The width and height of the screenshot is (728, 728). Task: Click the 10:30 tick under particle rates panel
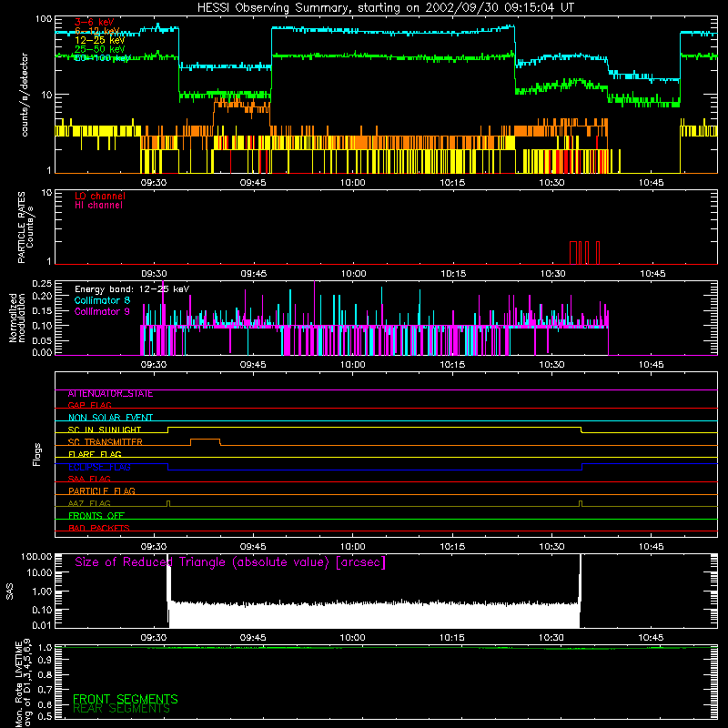tap(552, 274)
